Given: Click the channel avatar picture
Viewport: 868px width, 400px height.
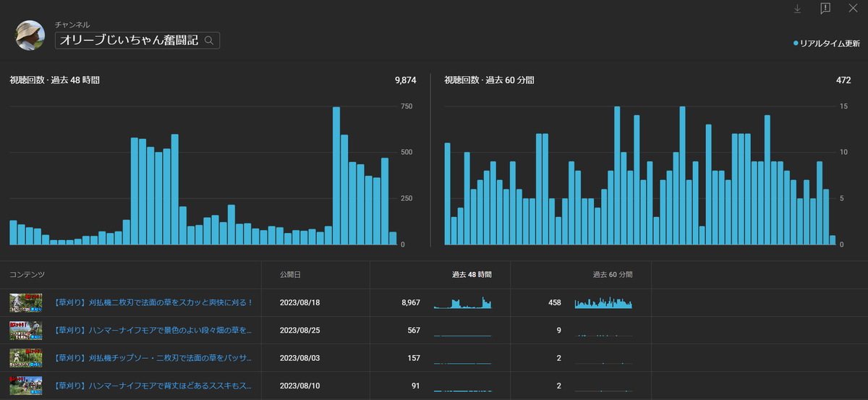Looking at the screenshot, I should pyautogui.click(x=31, y=35).
